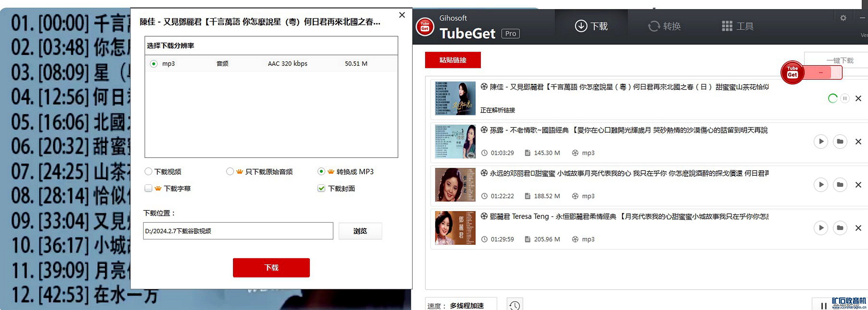
Task: Remove the 陳佳 item from list
Action: (858, 98)
